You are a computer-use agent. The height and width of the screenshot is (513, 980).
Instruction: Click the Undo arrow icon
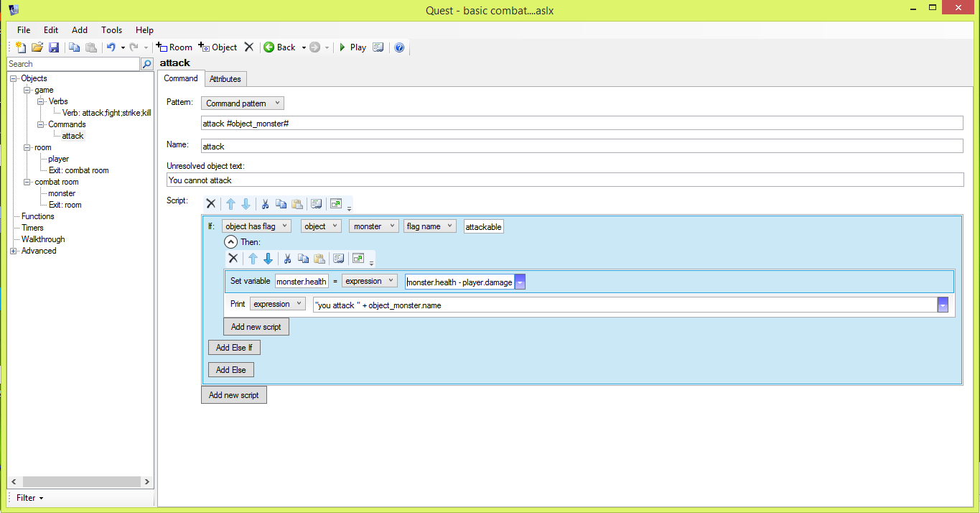(111, 47)
